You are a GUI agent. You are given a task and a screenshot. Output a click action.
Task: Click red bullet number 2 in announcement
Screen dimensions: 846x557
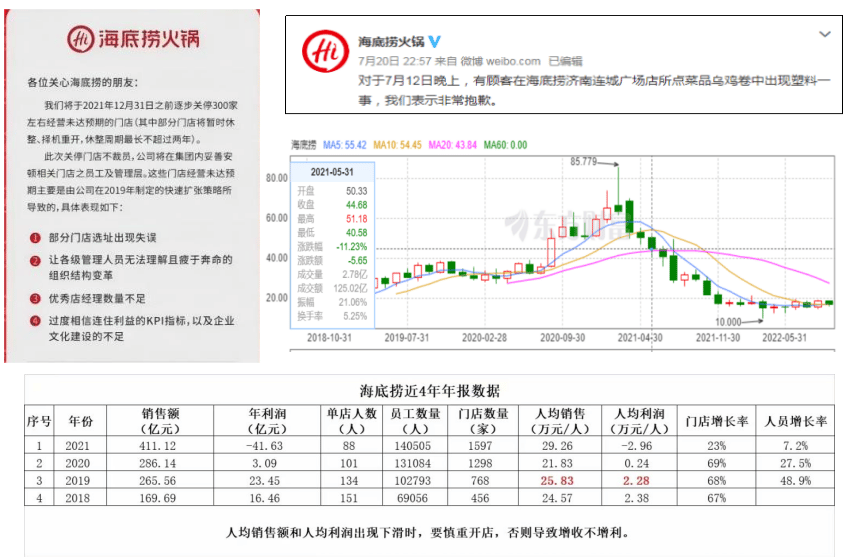coord(35,261)
